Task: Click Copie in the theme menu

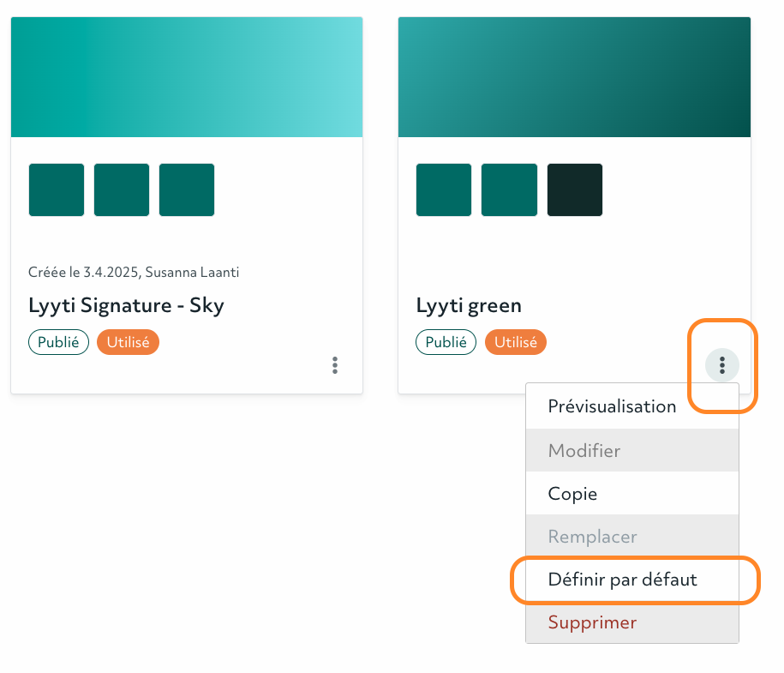Action: tap(573, 494)
